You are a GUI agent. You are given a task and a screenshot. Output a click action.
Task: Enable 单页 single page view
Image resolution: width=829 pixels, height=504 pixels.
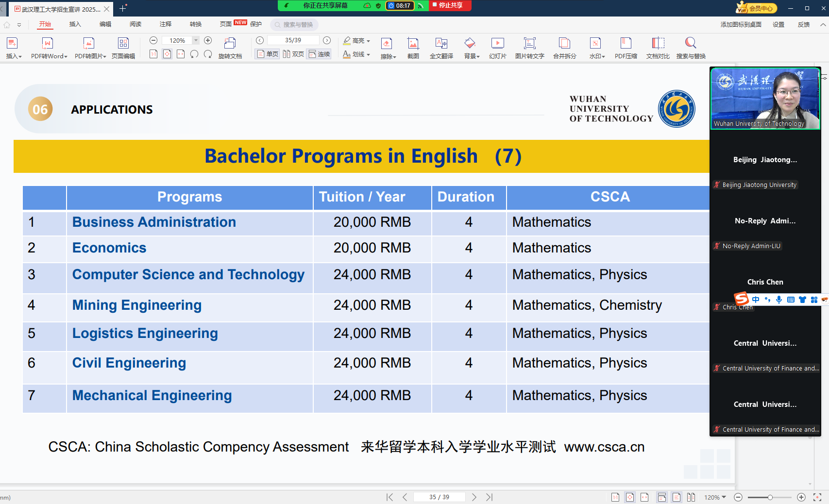click(x=268, y=54)
